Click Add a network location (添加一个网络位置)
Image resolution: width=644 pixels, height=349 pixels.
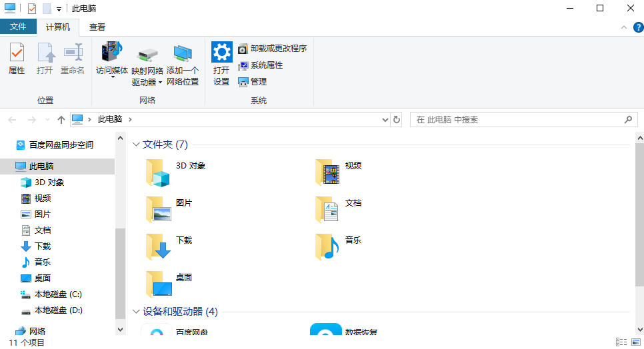click(x=183, y=64)
